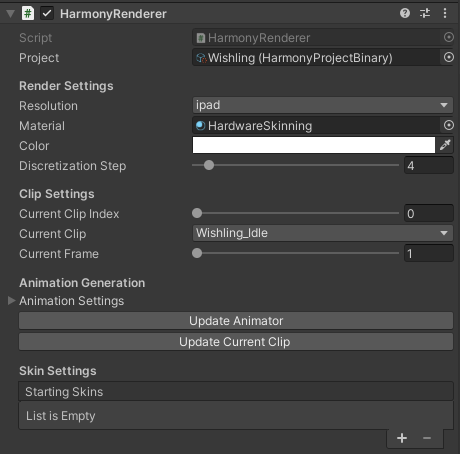The image size is (460, 454).
Task: Activate the Color eyedropper tool
Action: pyautogui.click(x=445, y=145)
